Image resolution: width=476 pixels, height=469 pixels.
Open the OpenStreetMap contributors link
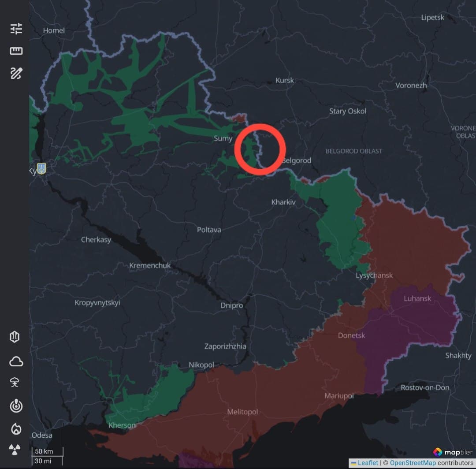click(x=413, y=463)
